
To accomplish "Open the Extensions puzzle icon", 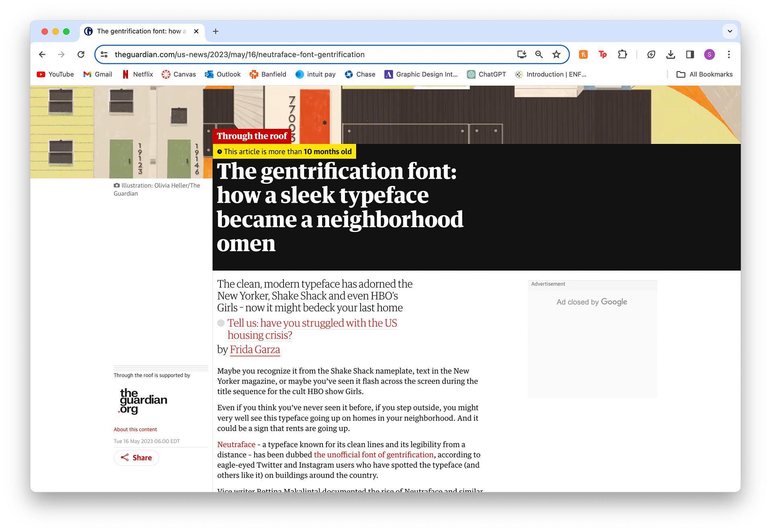I will click(622, 55).
